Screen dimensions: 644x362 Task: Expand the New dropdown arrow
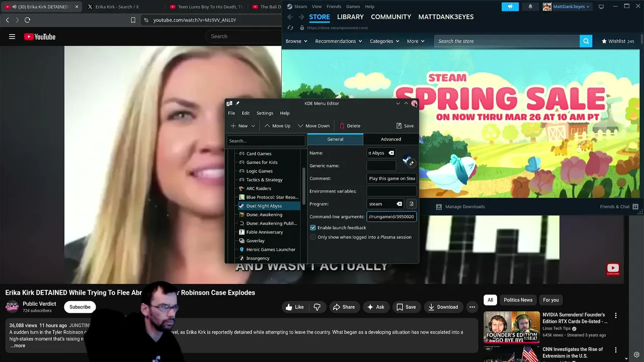253,126
